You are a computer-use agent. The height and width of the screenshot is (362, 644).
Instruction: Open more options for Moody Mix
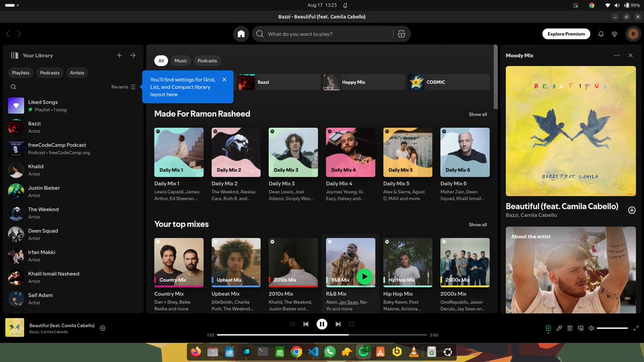617,55
